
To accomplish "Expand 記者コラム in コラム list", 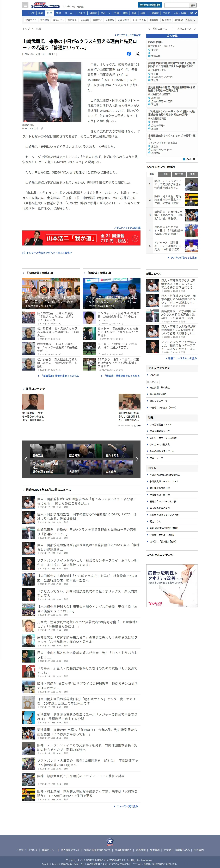I will click(x=172, y=521).
